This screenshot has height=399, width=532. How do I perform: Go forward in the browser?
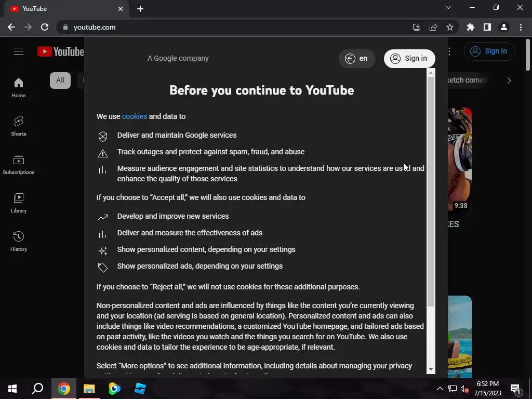pos(28,27)
